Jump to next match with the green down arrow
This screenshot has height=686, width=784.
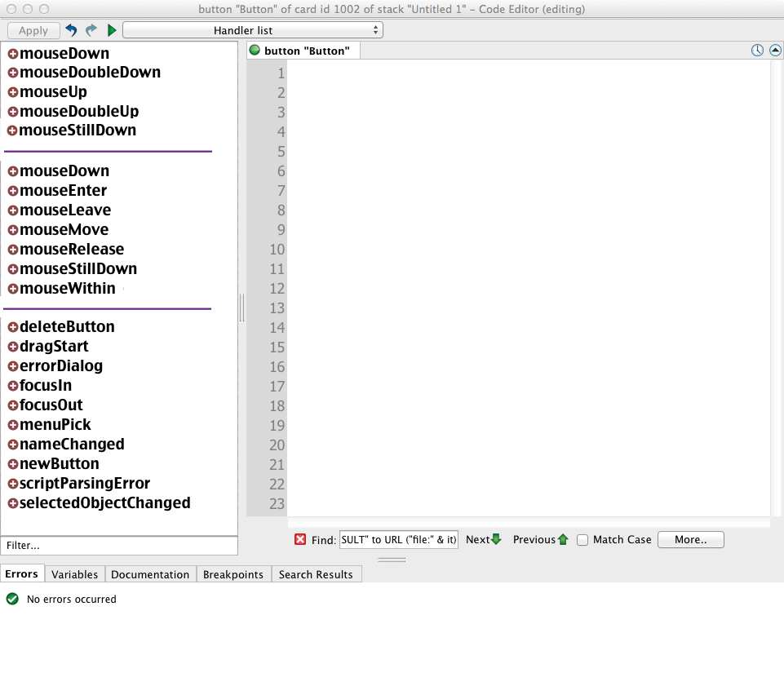click(x=496, y=539)
